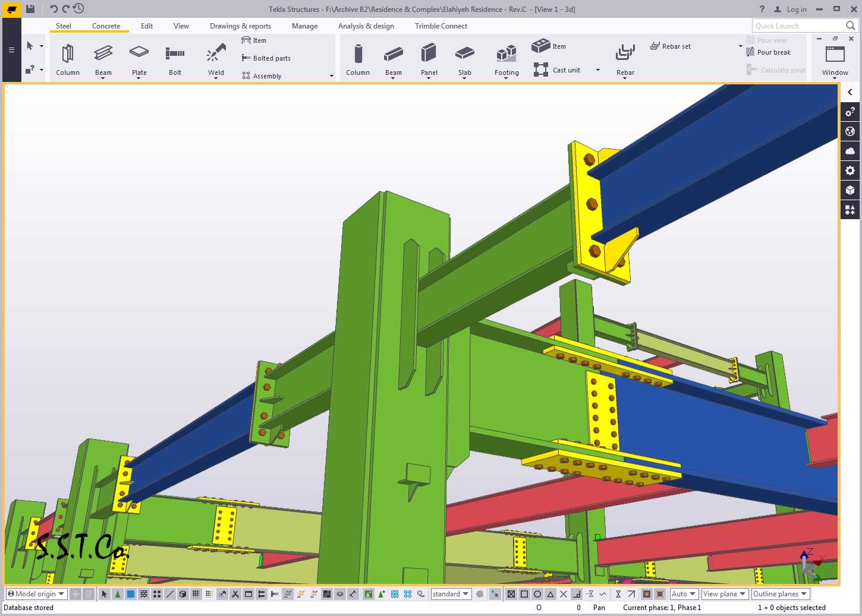Open the View plane dropdown
Viewport: 862px width, 616px height.
724,594
